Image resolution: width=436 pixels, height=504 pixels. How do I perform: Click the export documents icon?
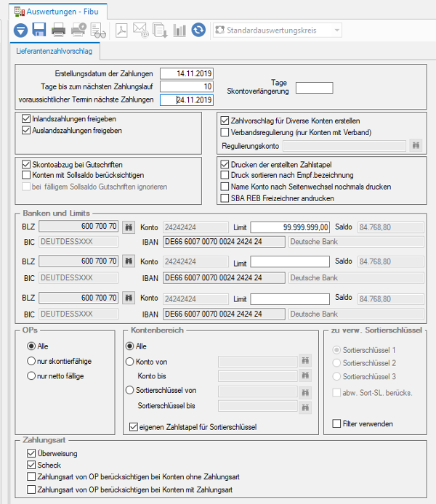[x=160, y=31]
